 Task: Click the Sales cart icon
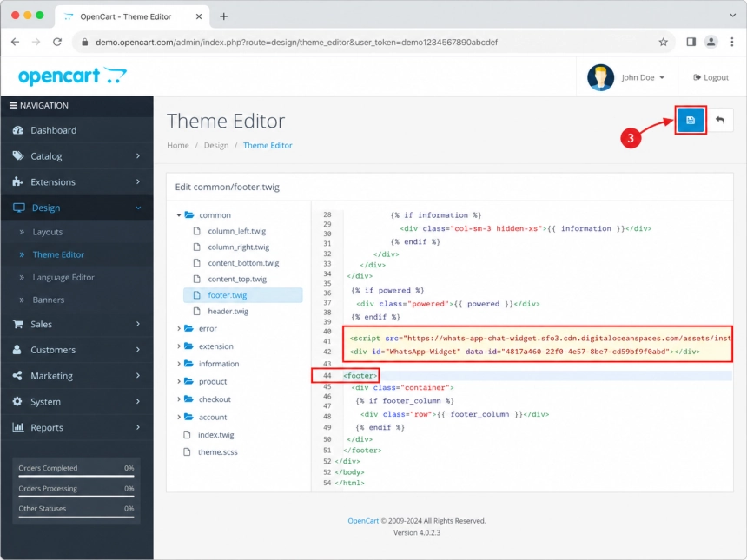click(18, 324)
